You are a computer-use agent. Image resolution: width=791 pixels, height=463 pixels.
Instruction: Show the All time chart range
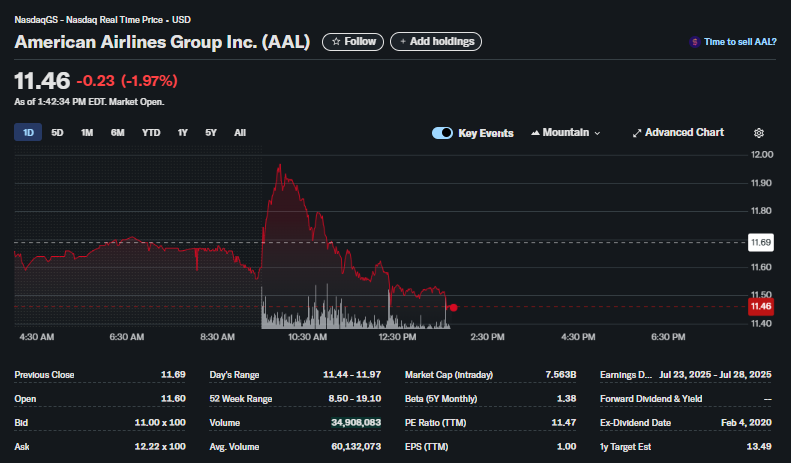click(240, 133)
